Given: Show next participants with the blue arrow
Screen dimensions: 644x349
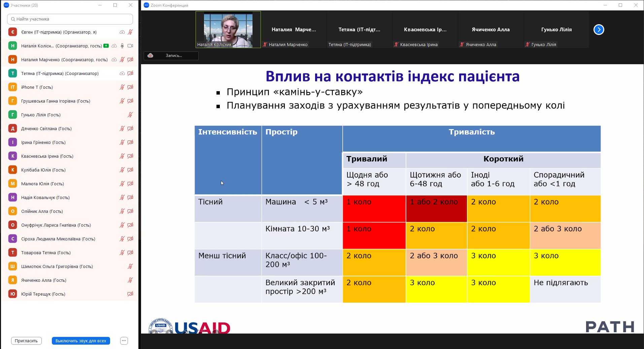Looking at the screenshot, I should click(599, 30).
